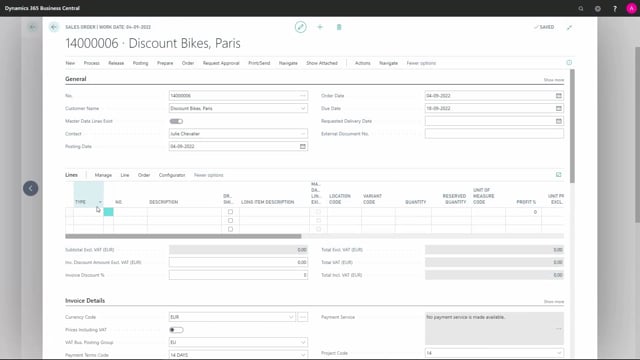
Task: Open the help question mark icon
Action: (x=615, y=9)
